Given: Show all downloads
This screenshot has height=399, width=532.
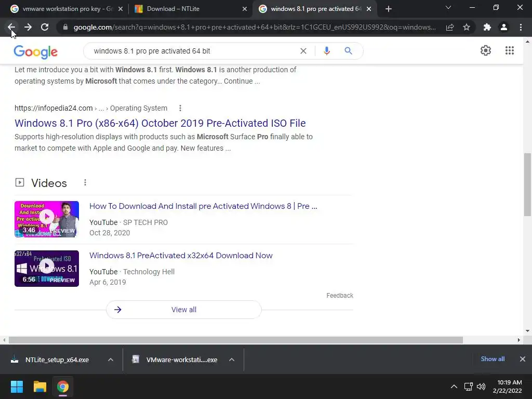Looking at the screenshot, I should pyautogui.click(x=493, y=359).
